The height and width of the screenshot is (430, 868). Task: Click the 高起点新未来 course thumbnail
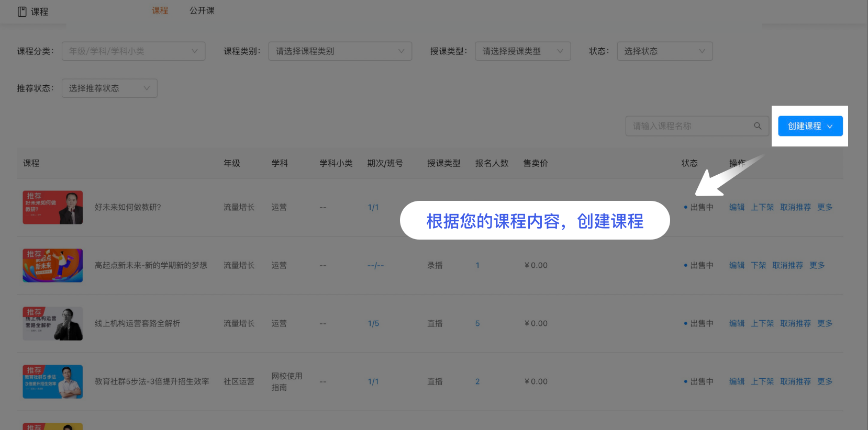pos(52,265)
